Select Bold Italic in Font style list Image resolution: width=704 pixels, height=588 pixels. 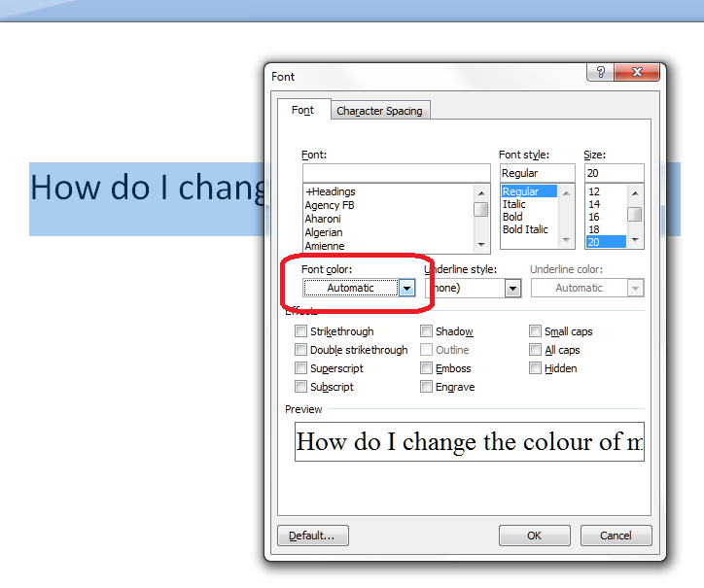[525, 229]
